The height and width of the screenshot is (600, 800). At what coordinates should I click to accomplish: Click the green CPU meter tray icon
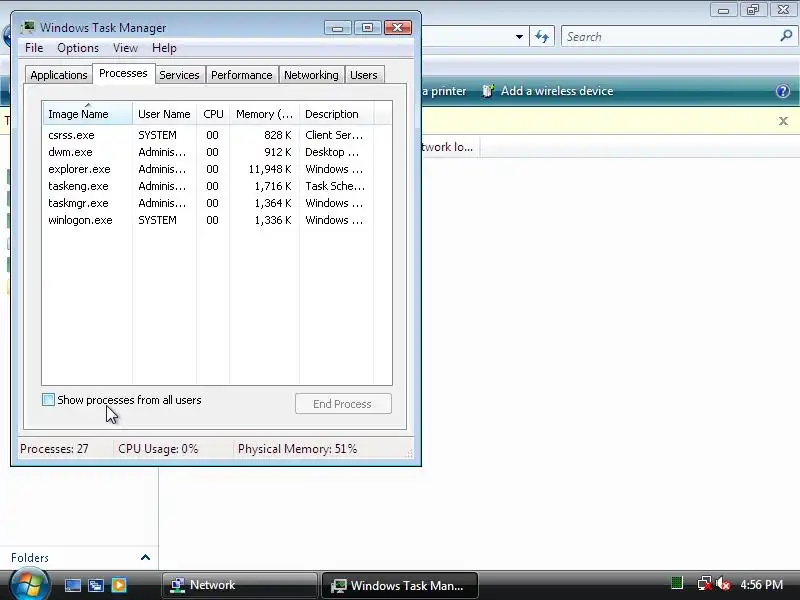click(677, 583)
